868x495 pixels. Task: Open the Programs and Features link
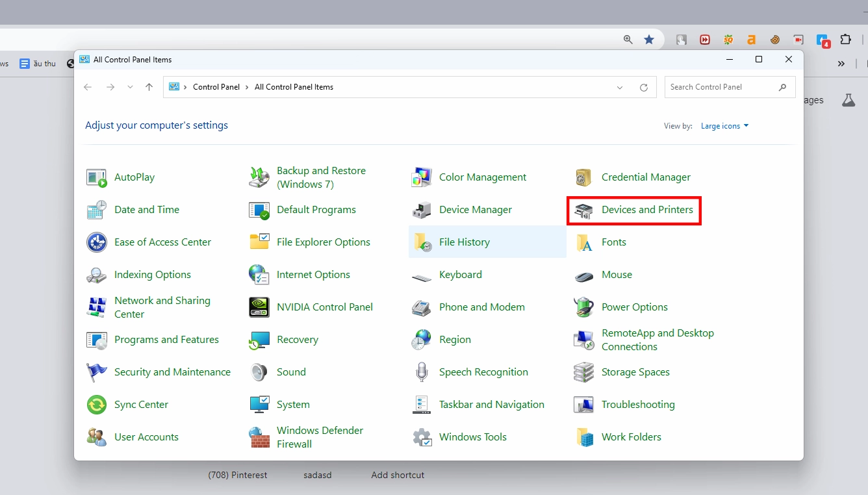[166, 340]
